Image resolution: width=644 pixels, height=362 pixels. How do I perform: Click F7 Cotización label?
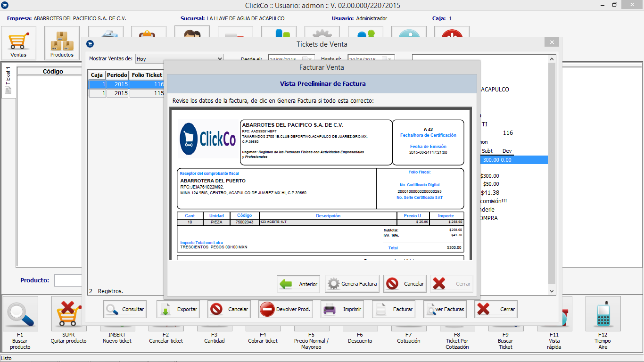[408, 337]
